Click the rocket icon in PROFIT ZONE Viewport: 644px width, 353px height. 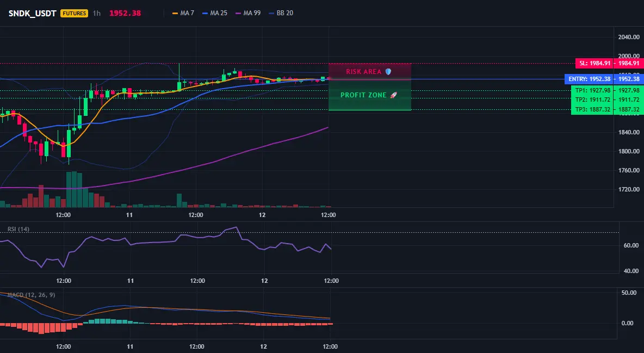(393, 95)
